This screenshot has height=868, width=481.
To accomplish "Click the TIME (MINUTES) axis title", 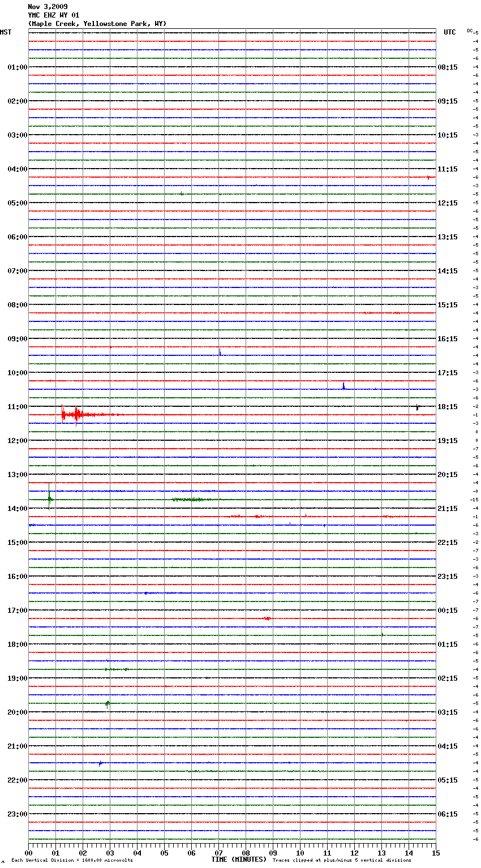I will pos(239,860).
